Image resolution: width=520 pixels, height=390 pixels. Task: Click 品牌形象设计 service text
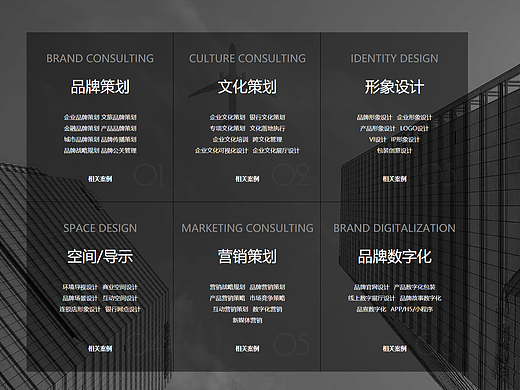click(x=374, y=117)
